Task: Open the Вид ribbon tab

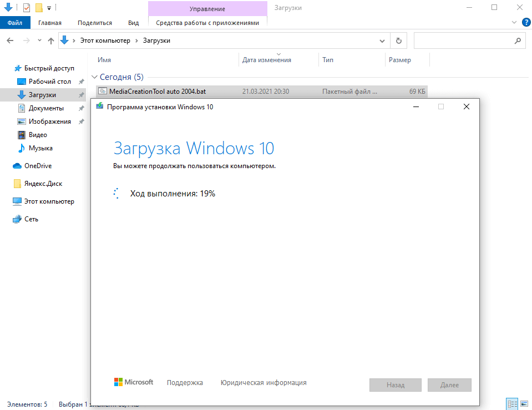Action: 133,23
